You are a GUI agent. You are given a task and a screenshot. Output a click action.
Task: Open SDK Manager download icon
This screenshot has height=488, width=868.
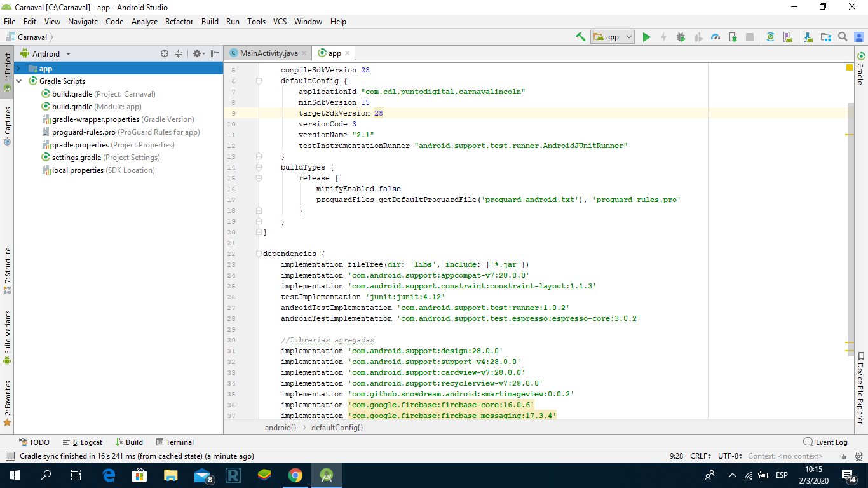808,37
